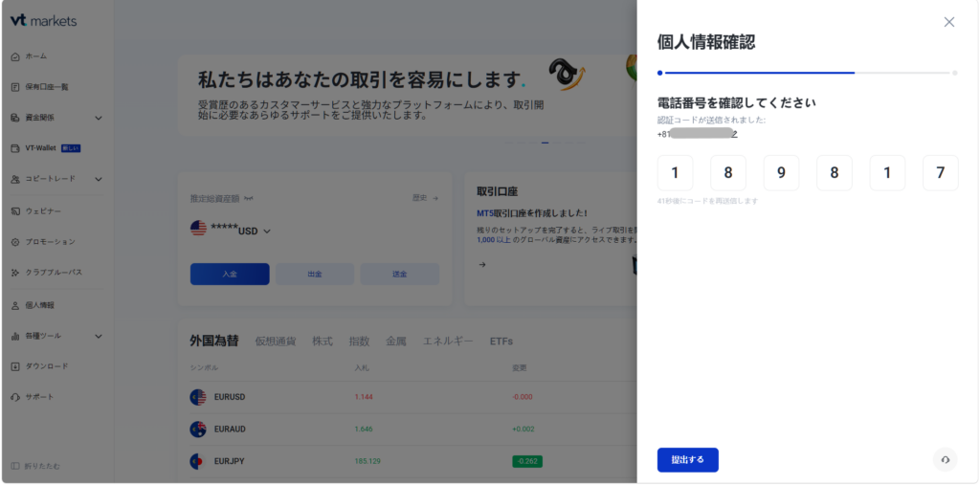Click the 入金 deposit button
Screen dimensions: 980x485
(x=230, y=274)
